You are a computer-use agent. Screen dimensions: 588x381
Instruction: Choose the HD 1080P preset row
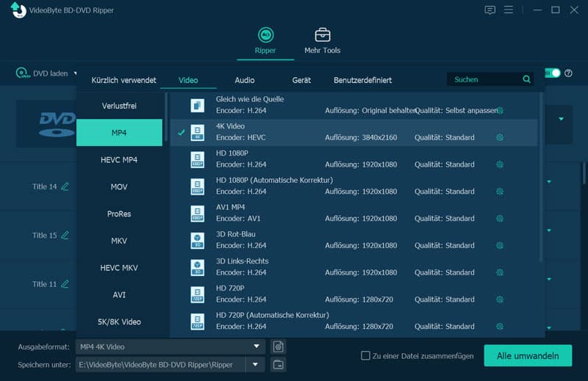tap(354, 159)
